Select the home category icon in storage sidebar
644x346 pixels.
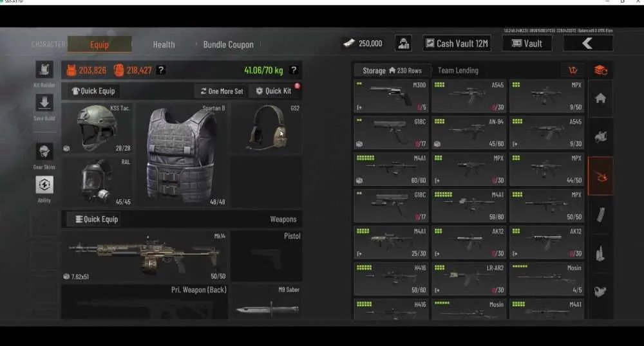600,98
